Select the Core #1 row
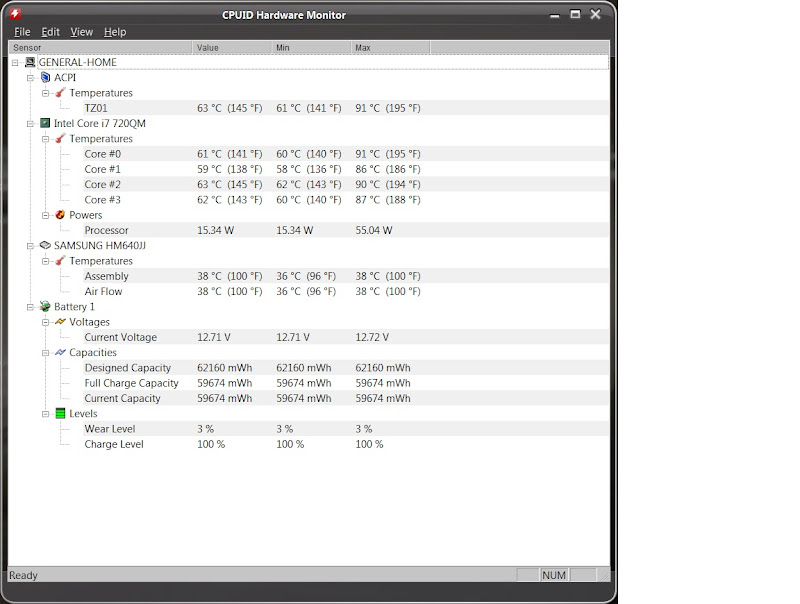800x604 pixels. point(346,169)
